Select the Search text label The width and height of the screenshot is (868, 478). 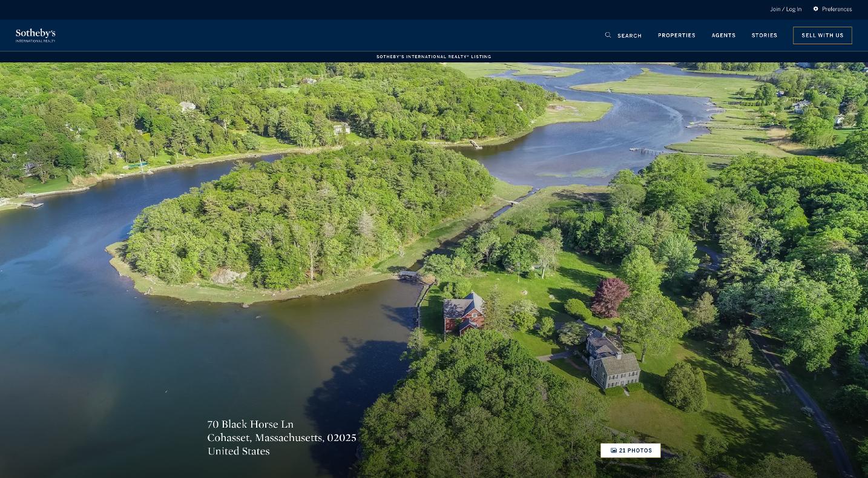tap(630, 36)
